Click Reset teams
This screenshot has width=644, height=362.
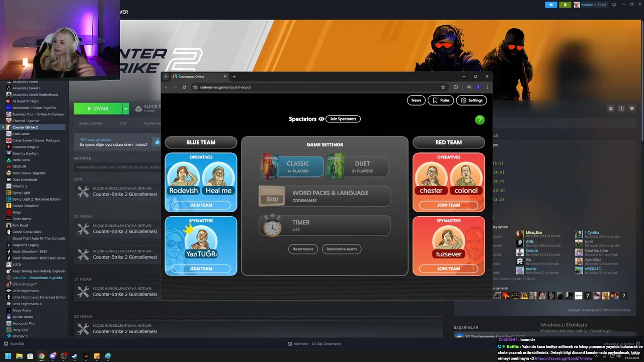click(x=303, y=249)
